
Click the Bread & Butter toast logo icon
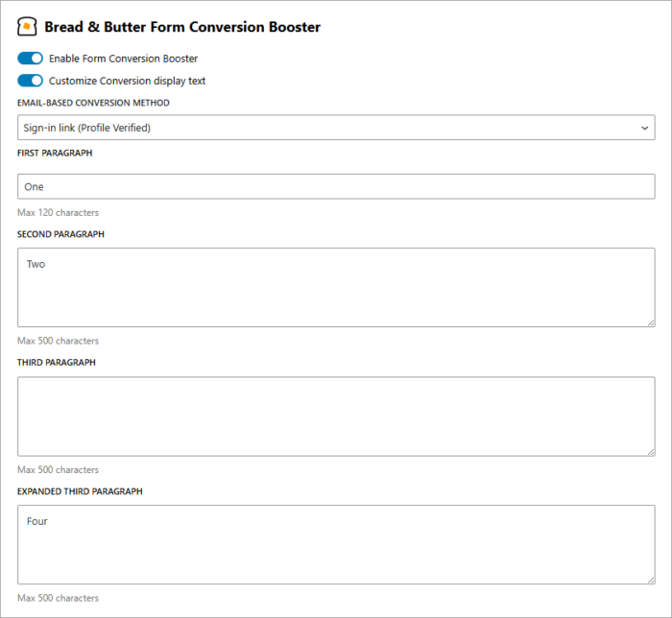[27, 27]
